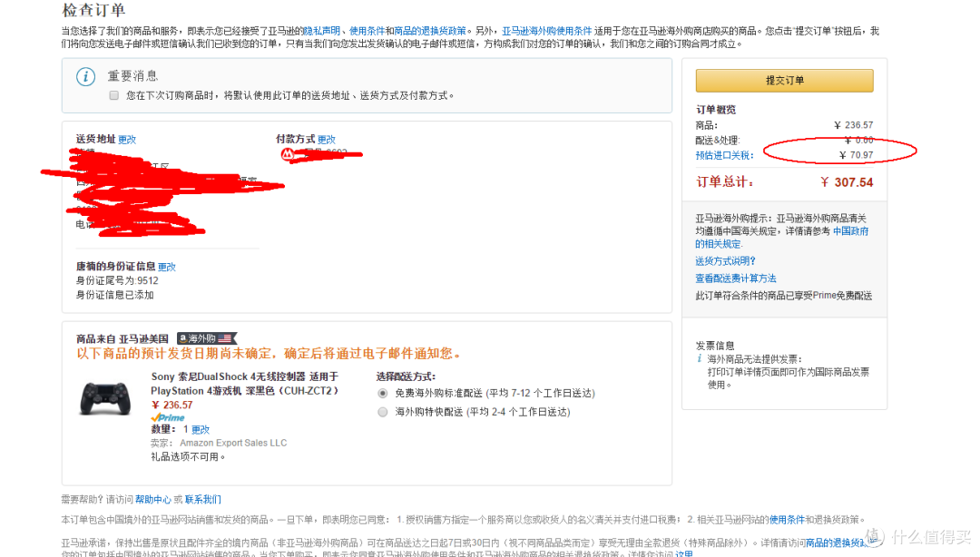Open 亚马逊海外购使用条件 link

(x=547, y=31)
